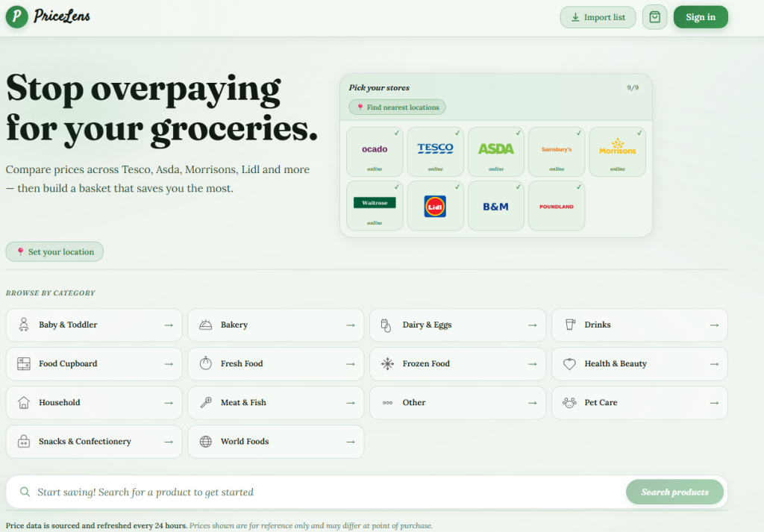This screenshot has width=764, height=532.
Task: Click the World Foods globe icon
Action: (x=206, y=442)
